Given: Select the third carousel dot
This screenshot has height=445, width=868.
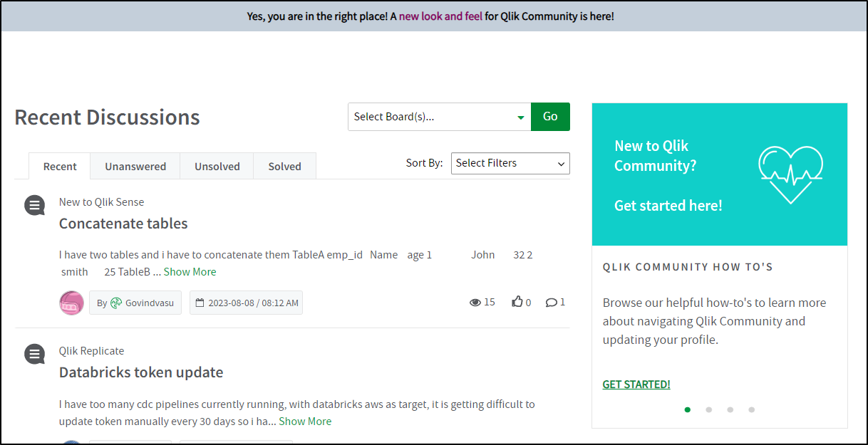Looking at the screenshot, I should tap(730, 409).
